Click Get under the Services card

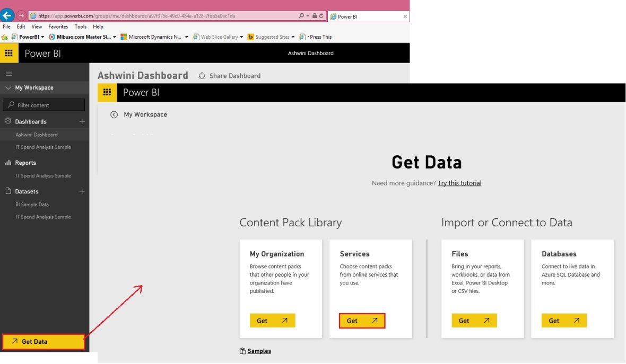click(362, 321)
